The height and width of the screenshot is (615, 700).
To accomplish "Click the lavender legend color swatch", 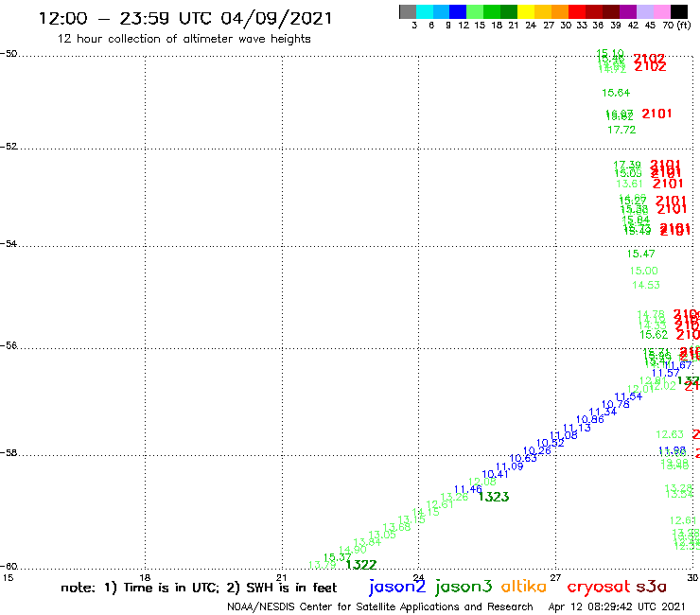I will 644,11.
